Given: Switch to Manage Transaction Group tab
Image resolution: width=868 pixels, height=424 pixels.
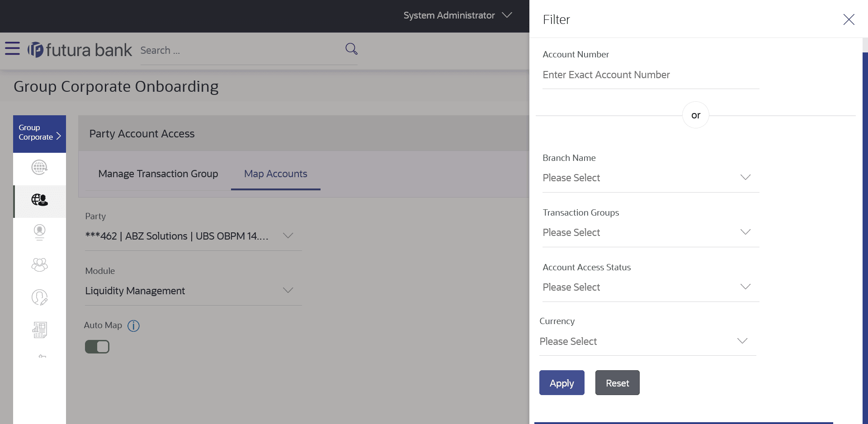Looking at the screenshot, I should [158, 174].
